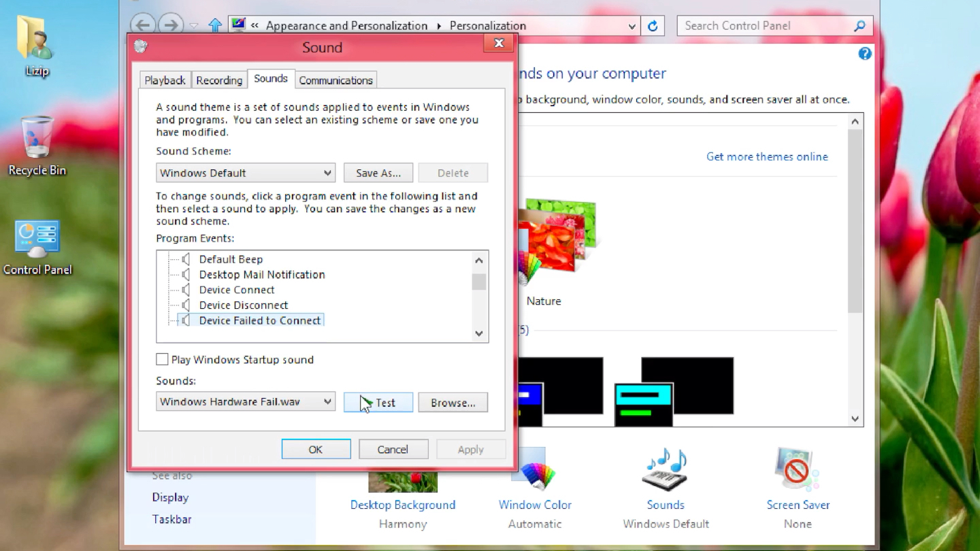Go forward with the Control Panel forward arrow
Viewport: 980px width, 551px height.
[x=170, y=25]
